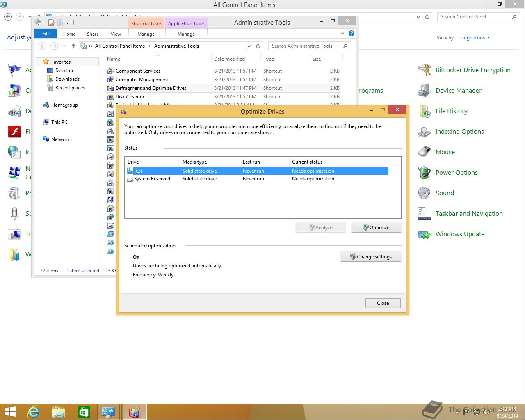
Task: Open the File tab in Explorer
Action: tap(46, 34)
